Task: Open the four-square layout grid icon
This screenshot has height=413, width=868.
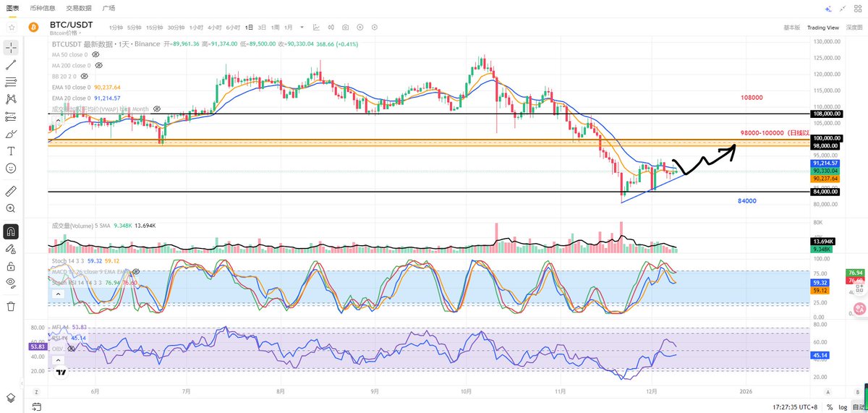Action: [x=857, y=8]
